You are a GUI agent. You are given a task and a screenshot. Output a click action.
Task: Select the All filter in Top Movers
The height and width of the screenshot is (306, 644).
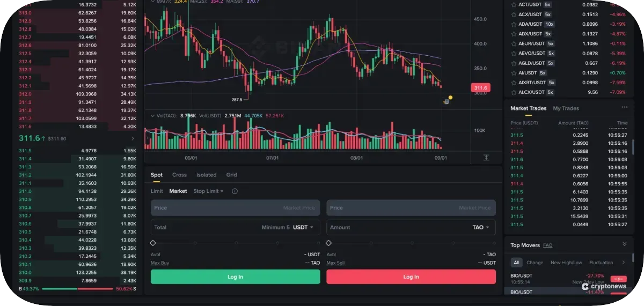click(x=516, y=263)
